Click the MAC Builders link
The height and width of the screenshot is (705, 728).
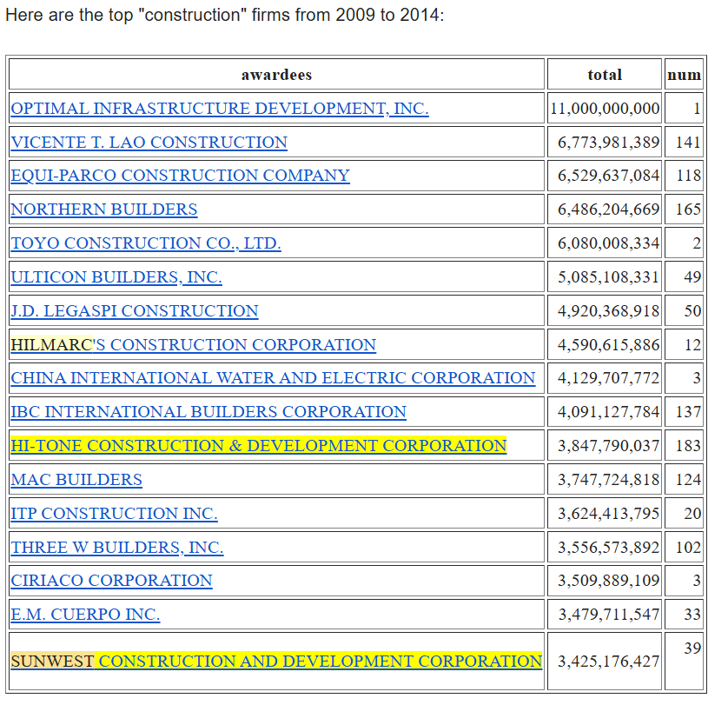[x=76, y=480]
